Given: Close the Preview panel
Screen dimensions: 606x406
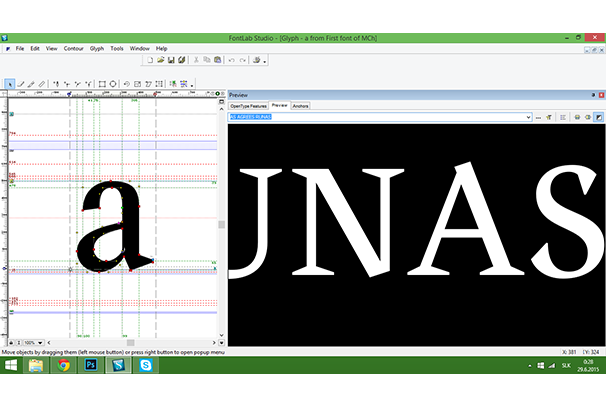Looking at the screenshot, I should tap(600, 94).
